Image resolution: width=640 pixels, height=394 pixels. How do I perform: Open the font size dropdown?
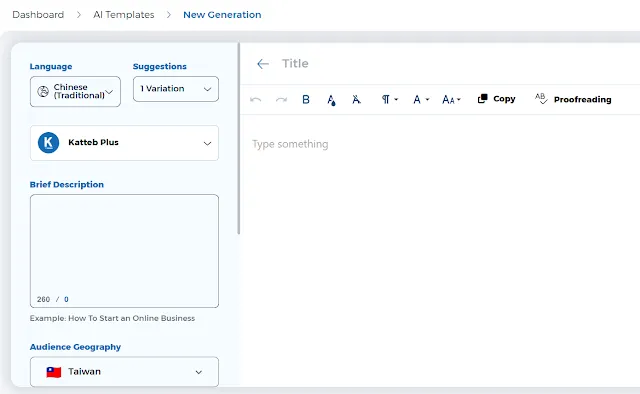[x=451, y=100]
